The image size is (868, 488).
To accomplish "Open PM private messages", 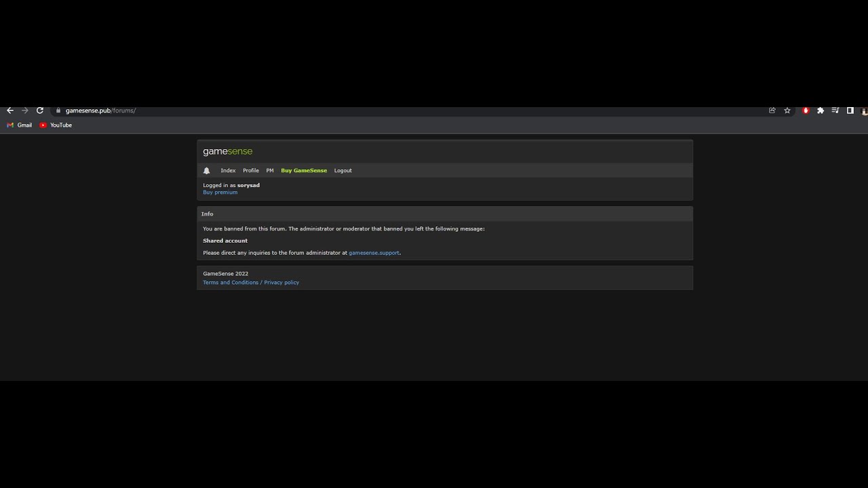I will 270,171.
